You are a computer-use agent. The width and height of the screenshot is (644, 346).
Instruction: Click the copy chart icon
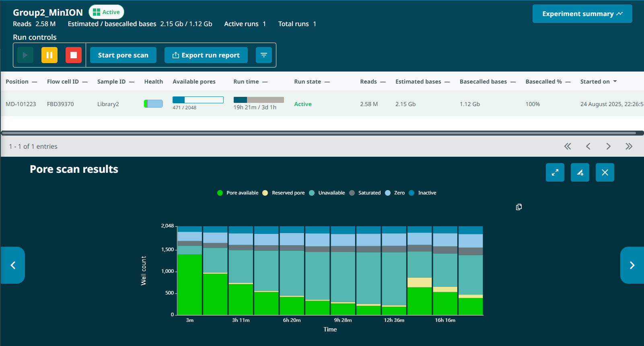click(519, 207)
